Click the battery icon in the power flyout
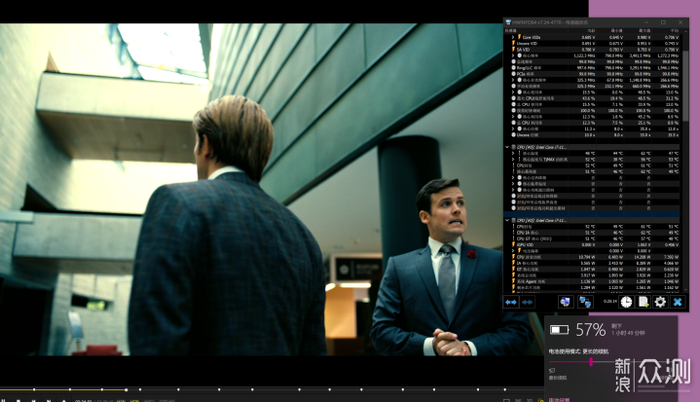The width and height of the screenshot is (700, 402). [559, 329]
